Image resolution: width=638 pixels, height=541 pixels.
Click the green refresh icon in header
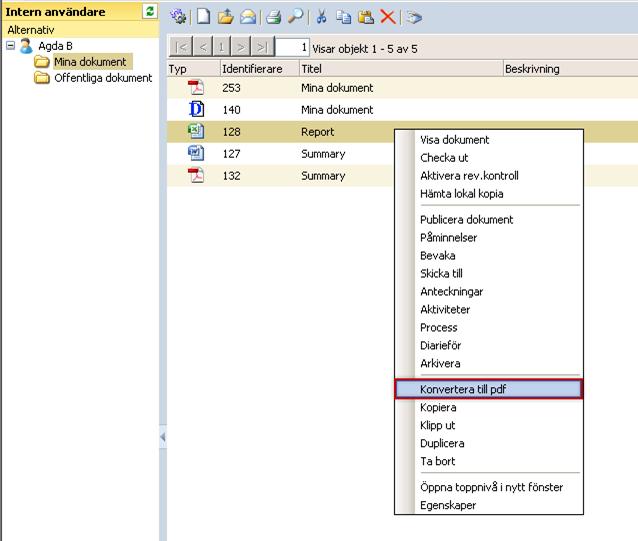coord(150,11)
